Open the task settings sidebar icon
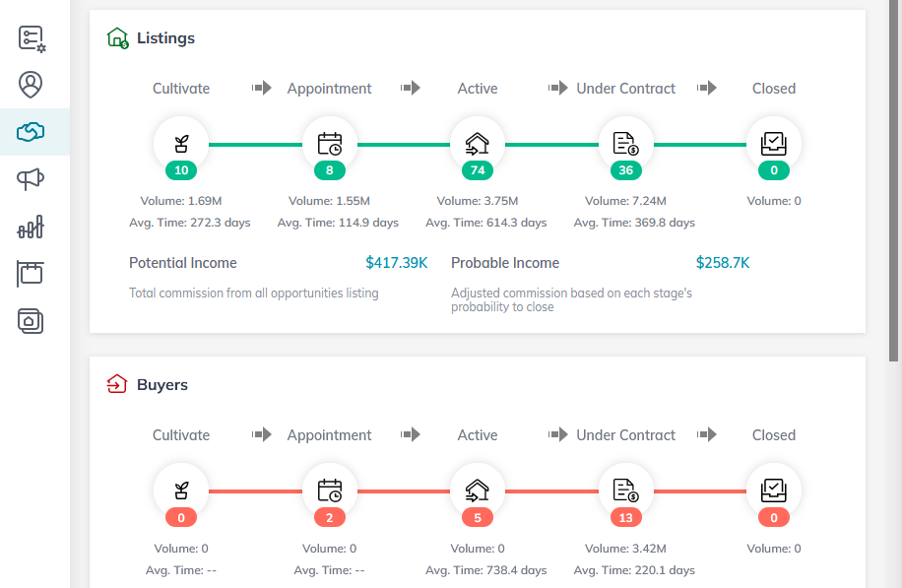 coord(32,39)
